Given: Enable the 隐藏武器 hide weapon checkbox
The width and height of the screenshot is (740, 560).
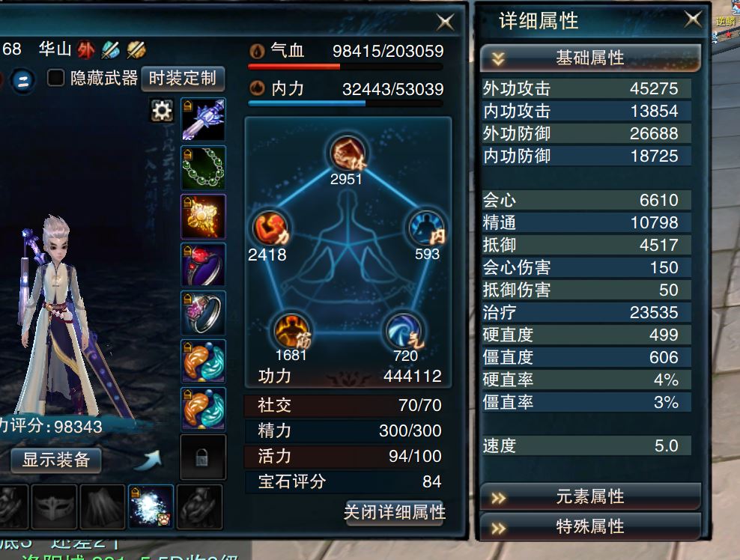Looking at the screenshot, I should (55, 77).
